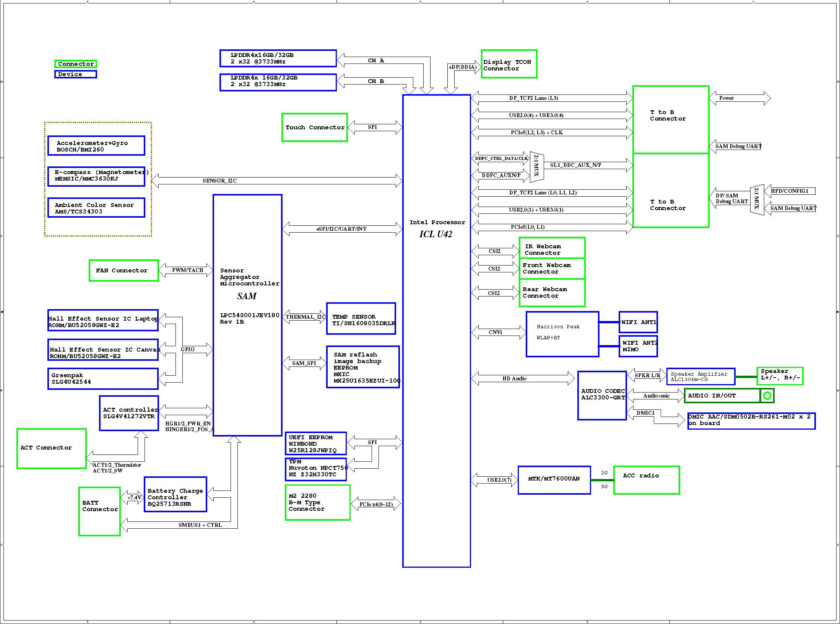Click the Speaker Amplifier ALC1304M-CG block

(x=701, y=376)
